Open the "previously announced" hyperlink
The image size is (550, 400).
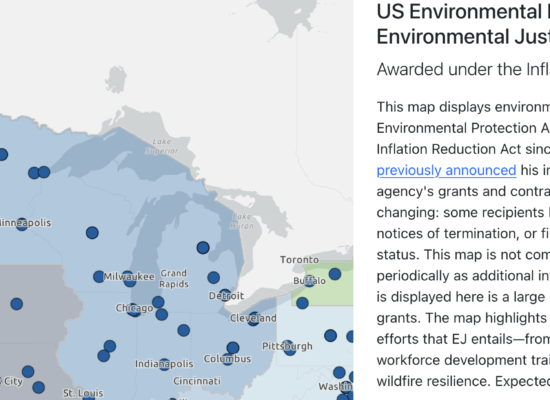pos(446,170)
